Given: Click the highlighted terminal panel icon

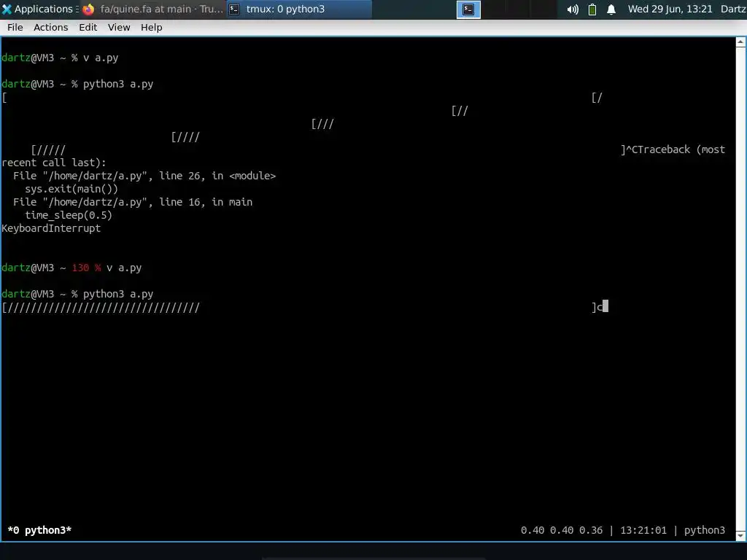Looking at the screenshot, I should [468, 9].
